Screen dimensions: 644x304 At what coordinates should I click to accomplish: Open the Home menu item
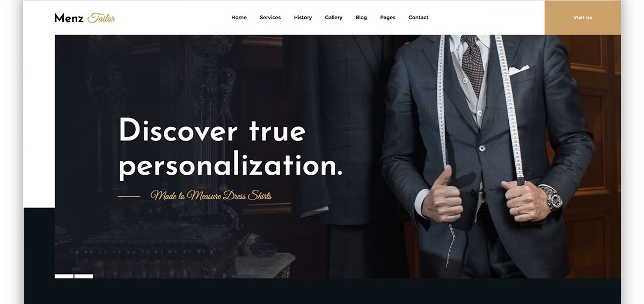[x=239, y=18]
